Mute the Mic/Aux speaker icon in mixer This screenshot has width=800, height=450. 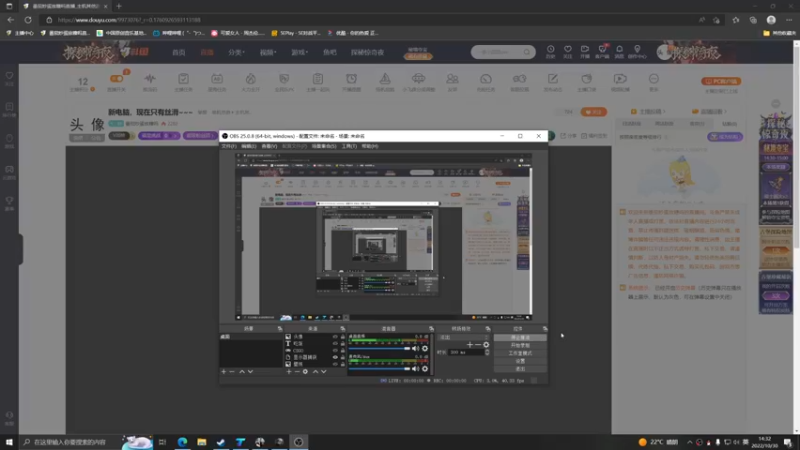click(415, 368)
